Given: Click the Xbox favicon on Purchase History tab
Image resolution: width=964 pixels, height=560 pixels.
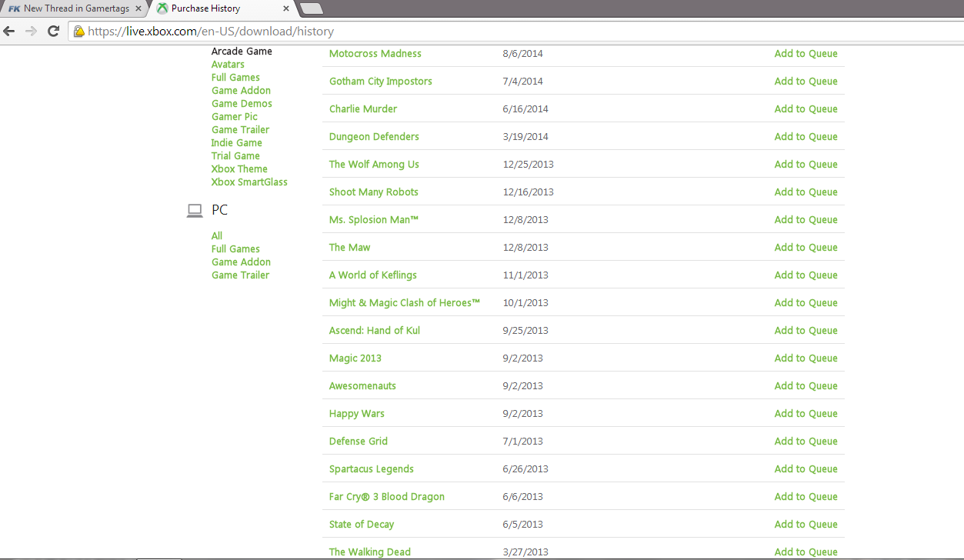Looking at the screenshot, I should point(162,8).
